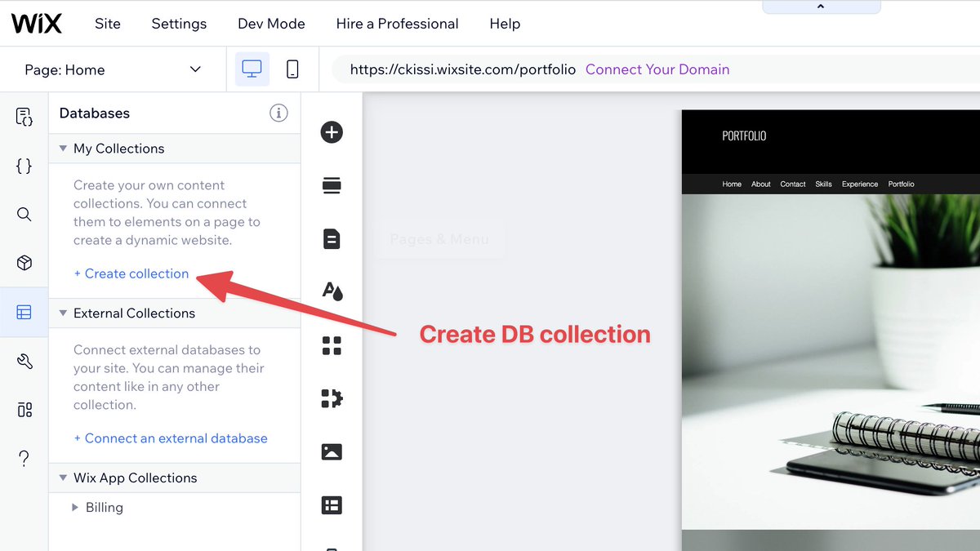Switch to desktop editing view
This screenshot has width=980, height=551.
(x=252, y=69)
